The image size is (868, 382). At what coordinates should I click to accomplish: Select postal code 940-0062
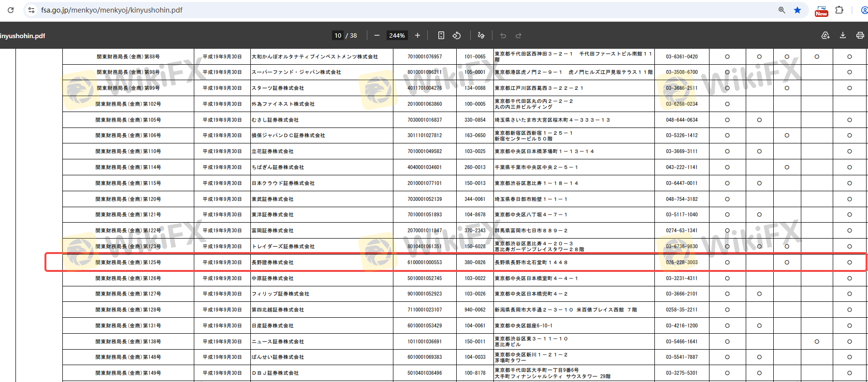pyautogui.click(x=475, y=310)
